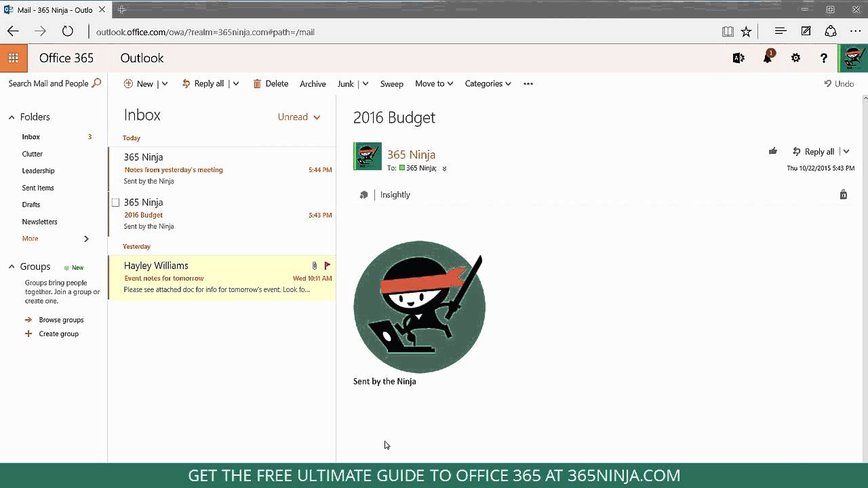868x488 pixels.
Task: Open the Office 365 app launcher grid
Action: coord(14,58)
